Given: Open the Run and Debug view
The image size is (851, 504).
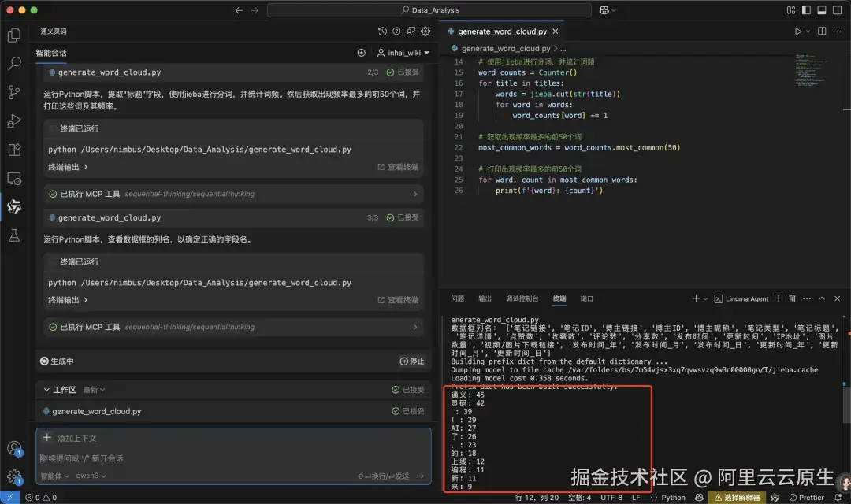Looking at the screenshot, I should pos(14,121).
